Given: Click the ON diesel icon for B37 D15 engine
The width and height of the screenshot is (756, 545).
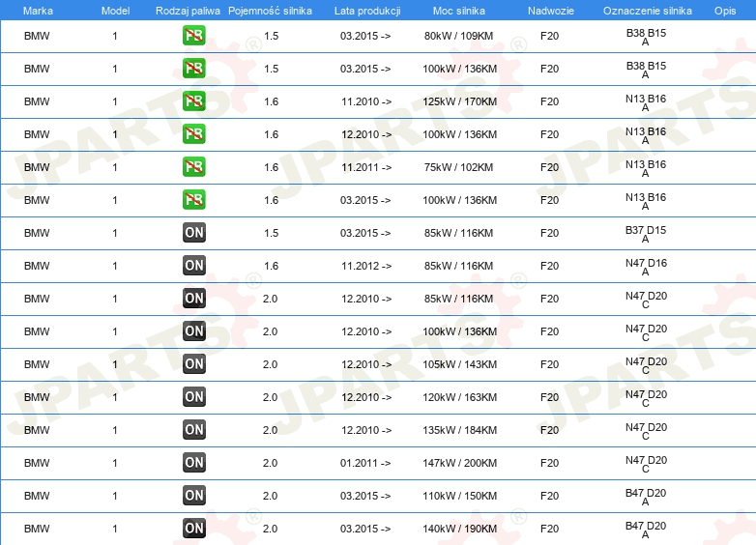Looking at the screenshot, I should (x=193, y=232).
